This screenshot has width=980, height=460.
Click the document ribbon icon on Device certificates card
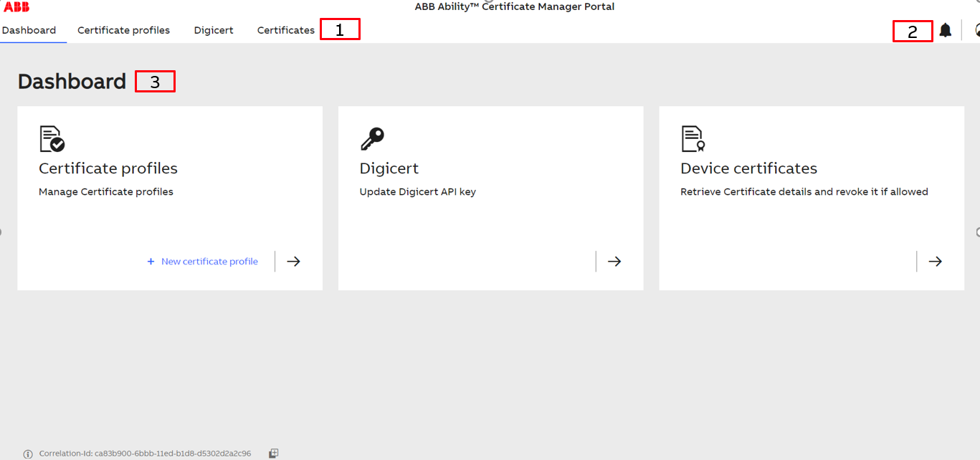(x=693, y=139)
